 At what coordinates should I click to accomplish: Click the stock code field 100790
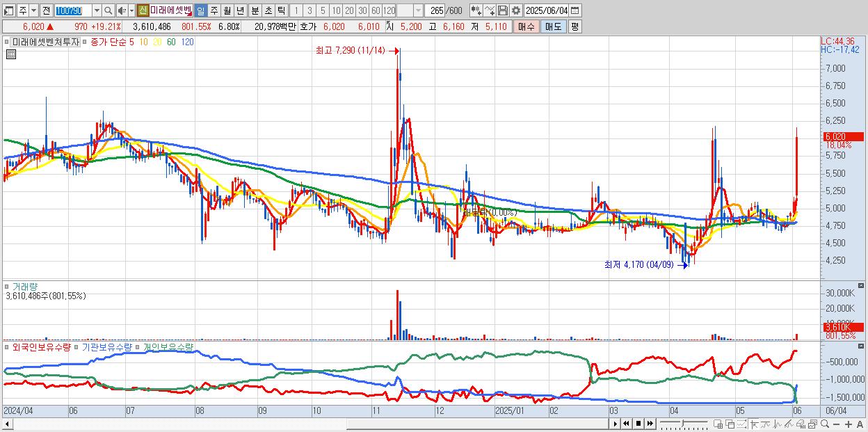pyautogui.click(x=73, y=10)
